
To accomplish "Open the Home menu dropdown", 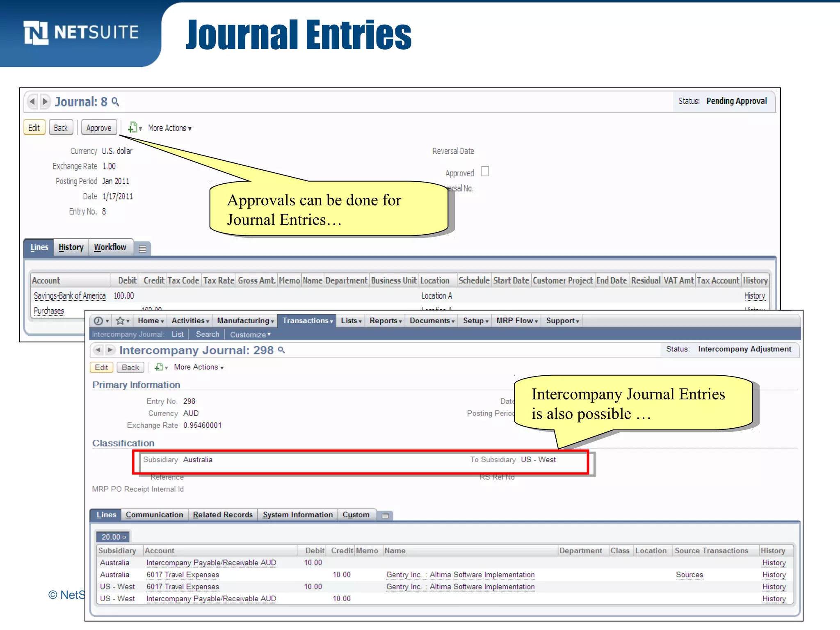I will (151, 321).
